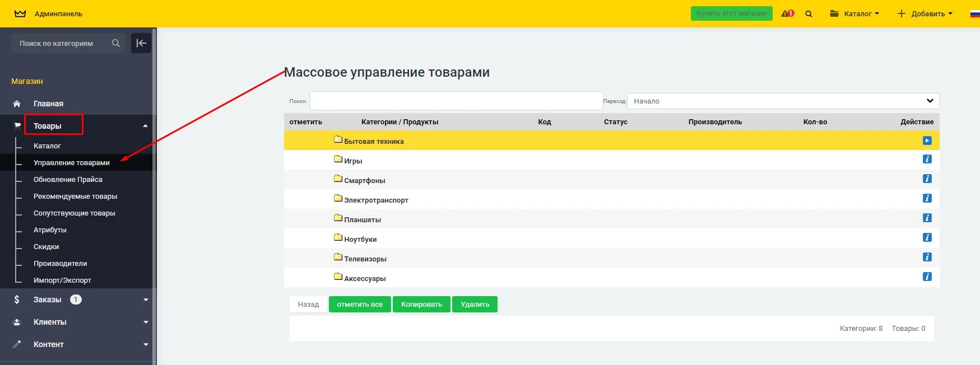This screenshot has height=365, width=980.
Task: Click the Назад button
Action: click(x=308, y=305)
